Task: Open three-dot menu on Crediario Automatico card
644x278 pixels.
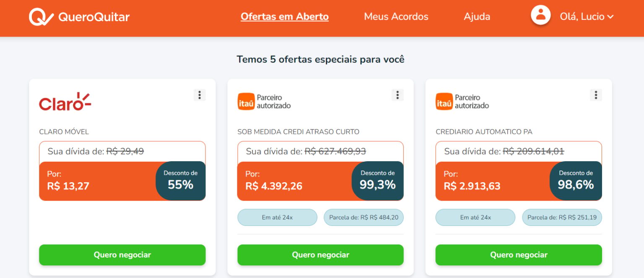Action: coord(596,95)
